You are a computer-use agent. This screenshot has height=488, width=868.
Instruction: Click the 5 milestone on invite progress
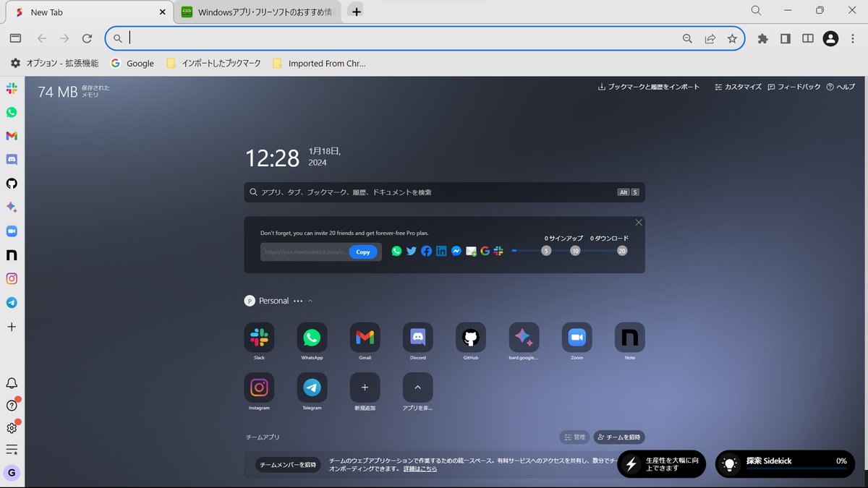[546, 251]
